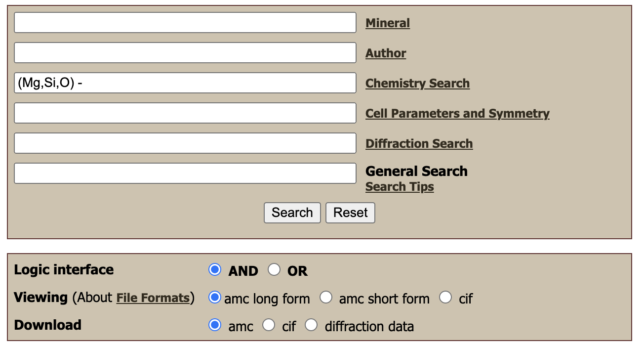Open Cell Parameters and Symmetry link
644x347 pixels.
click(457, 114)
